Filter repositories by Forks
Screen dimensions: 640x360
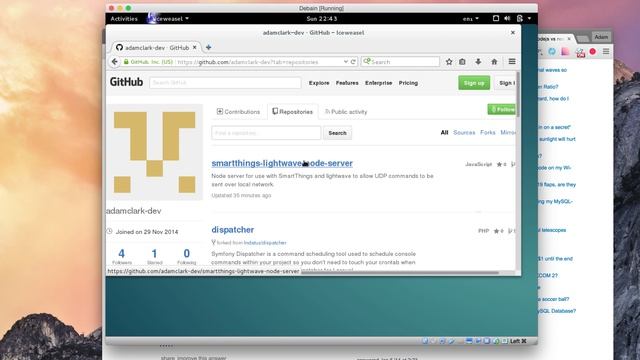point(488,133)
